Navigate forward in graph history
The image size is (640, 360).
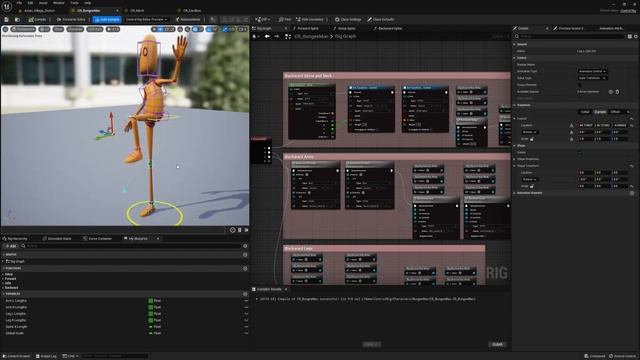click(x=276, y=36)
